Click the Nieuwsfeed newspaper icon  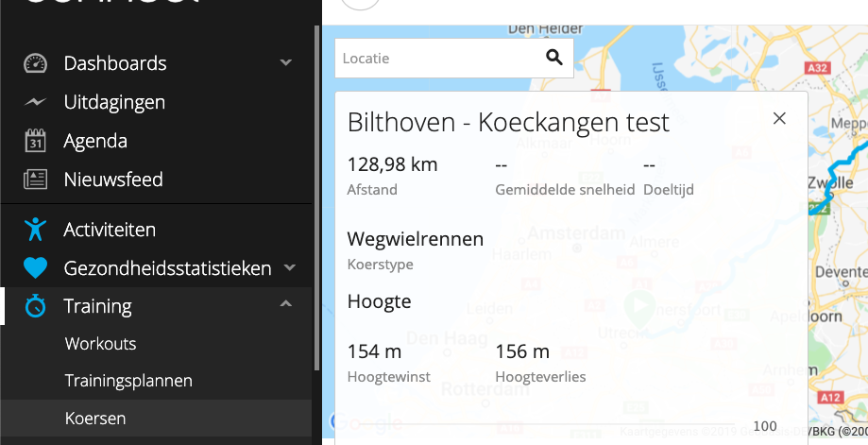[35, 180]
